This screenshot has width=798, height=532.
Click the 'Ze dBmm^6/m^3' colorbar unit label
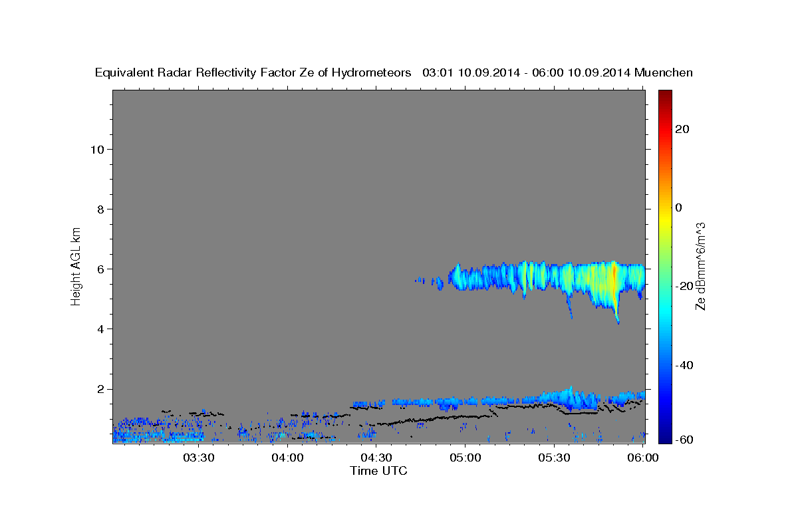(700, 266)
